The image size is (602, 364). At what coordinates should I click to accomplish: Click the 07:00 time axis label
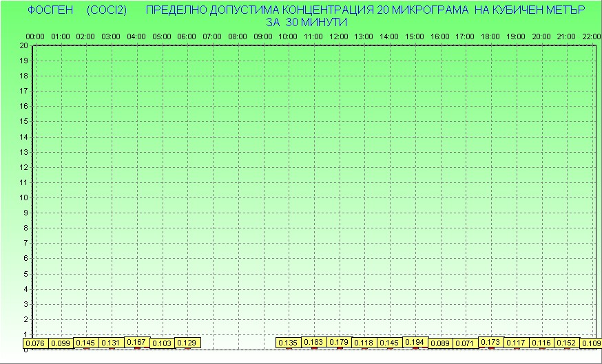212,36
